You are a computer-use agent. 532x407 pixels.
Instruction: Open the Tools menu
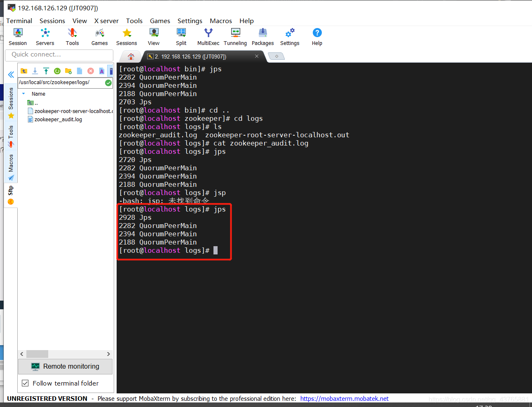tap(134, 21)
